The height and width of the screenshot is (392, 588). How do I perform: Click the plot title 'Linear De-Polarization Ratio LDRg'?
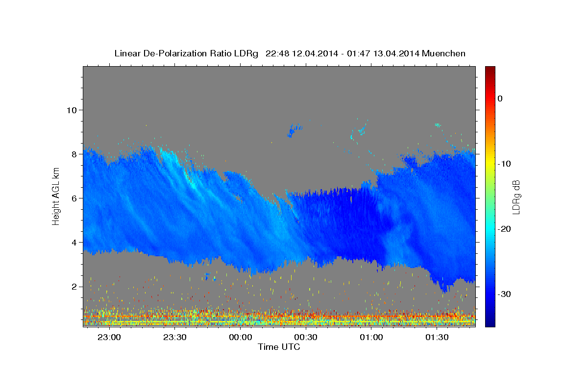(x=186, y=53)
